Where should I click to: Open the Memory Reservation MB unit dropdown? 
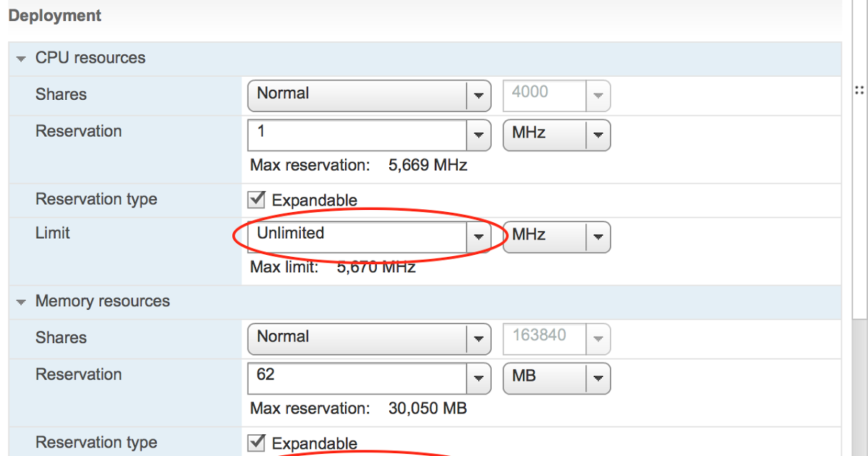tap(597, 378)
